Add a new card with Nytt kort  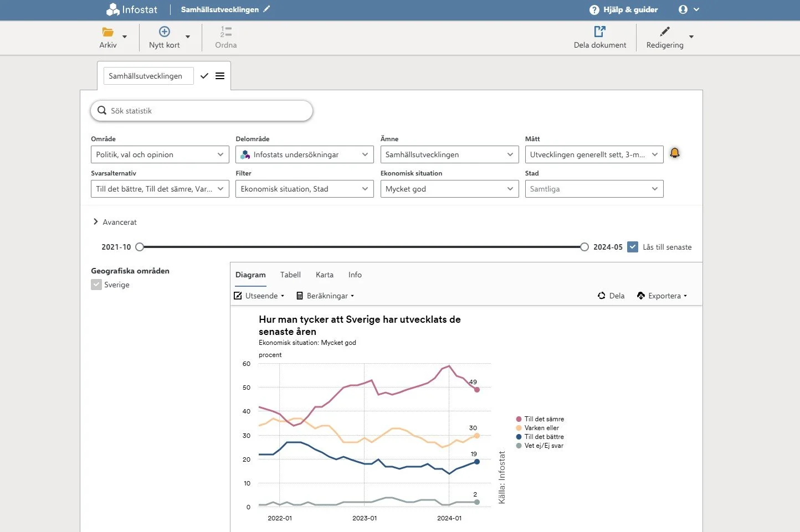tap(164, 37)
